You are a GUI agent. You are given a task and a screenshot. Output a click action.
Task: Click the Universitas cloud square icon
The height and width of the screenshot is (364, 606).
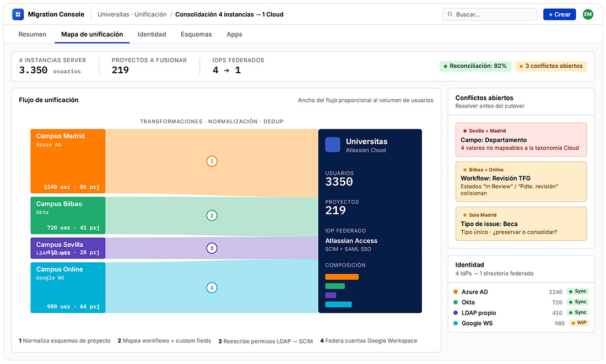tap(333, 144)
